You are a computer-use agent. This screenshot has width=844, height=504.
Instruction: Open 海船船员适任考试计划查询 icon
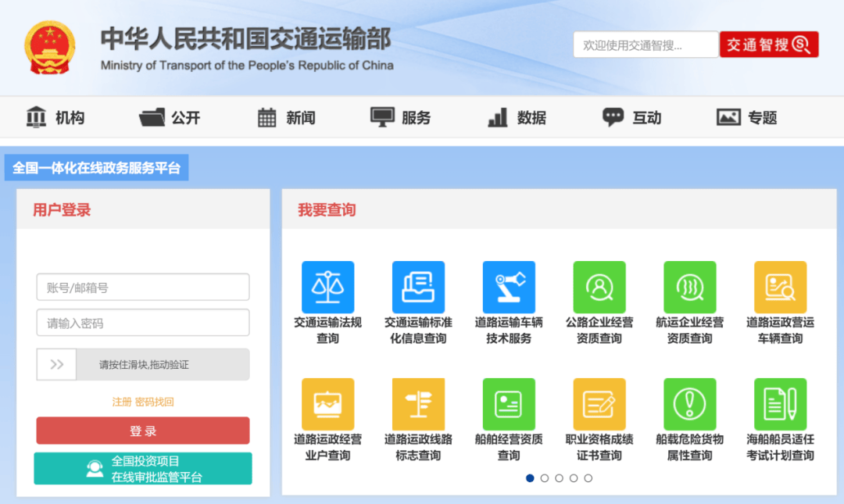pyautogui.click(x=780, y=404)
